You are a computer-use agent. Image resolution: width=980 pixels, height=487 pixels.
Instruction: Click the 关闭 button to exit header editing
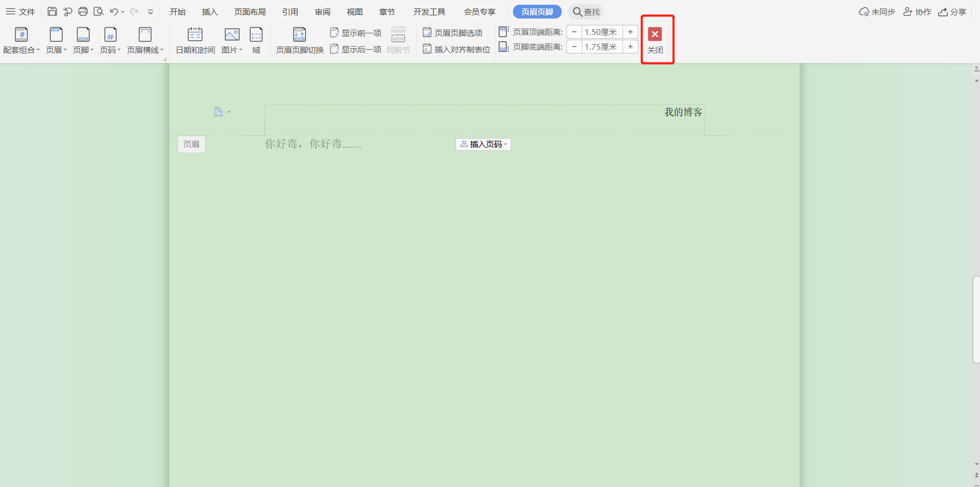[x=655, y=40]
